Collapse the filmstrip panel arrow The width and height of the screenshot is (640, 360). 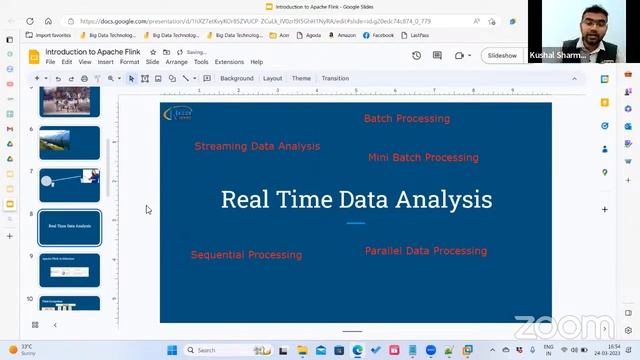point(55,325)
